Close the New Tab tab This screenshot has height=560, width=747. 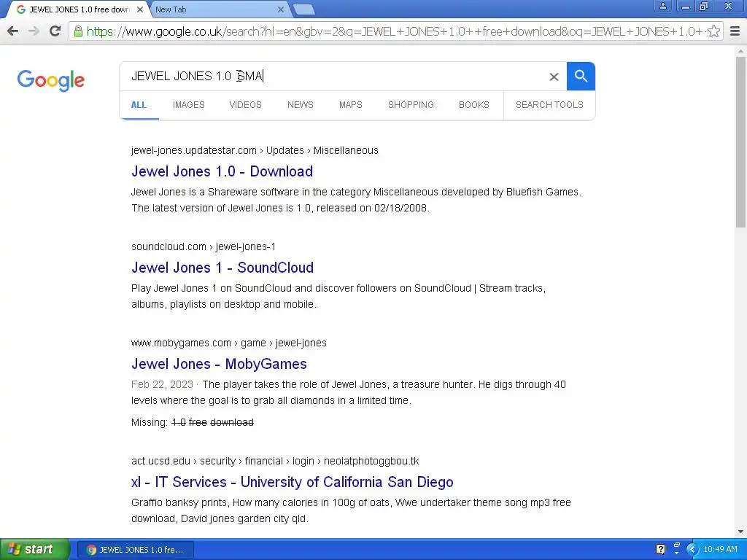[281, 9]
